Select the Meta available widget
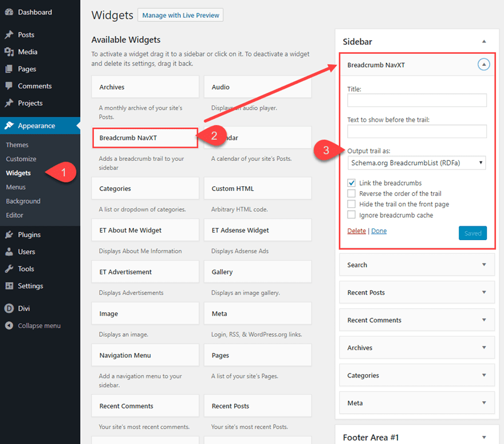504x444 pixels. tap(258, 313)
